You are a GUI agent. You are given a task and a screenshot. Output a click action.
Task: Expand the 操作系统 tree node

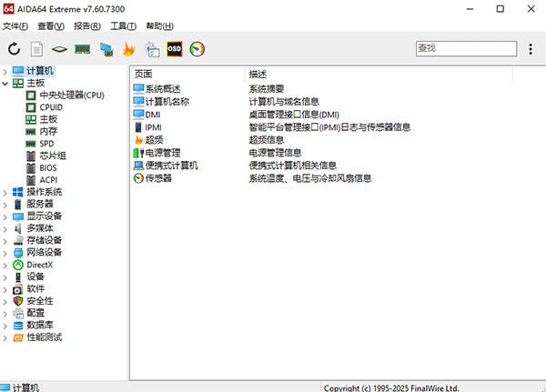pyautogui.click(x=5, y=193)
